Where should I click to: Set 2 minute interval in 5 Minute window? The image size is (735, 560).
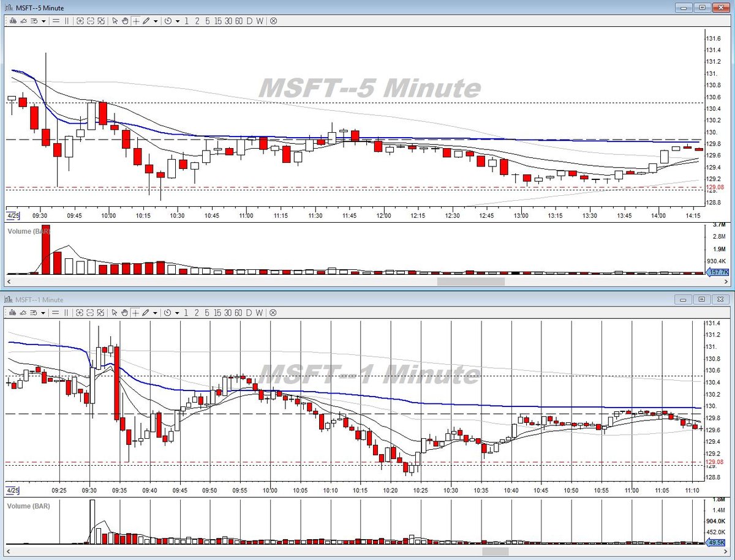(x=197, y=21)
